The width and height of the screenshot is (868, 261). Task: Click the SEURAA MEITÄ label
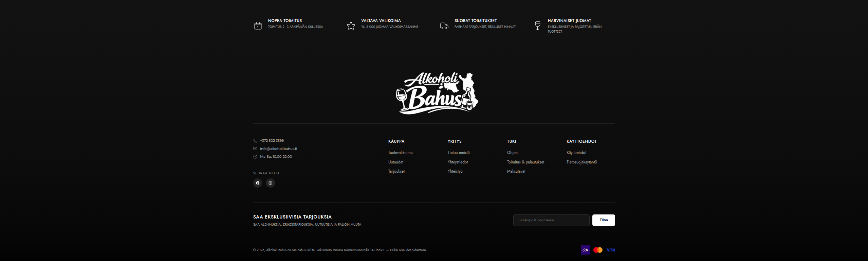tap(266, 173)
